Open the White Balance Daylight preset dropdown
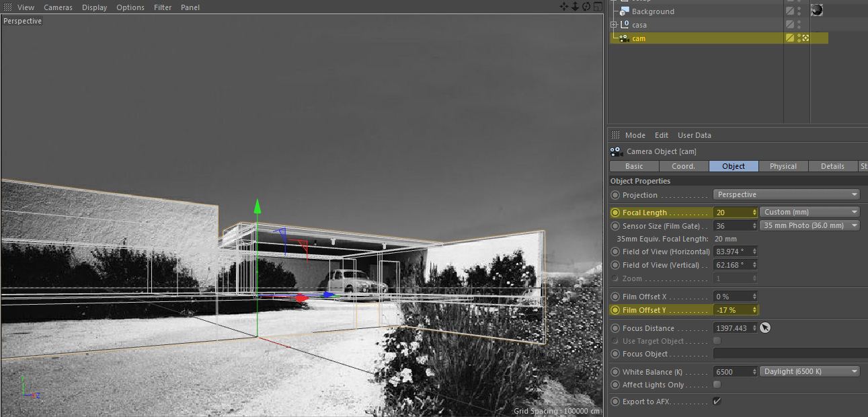The image size is (868, 417). [x=810, y=372]
